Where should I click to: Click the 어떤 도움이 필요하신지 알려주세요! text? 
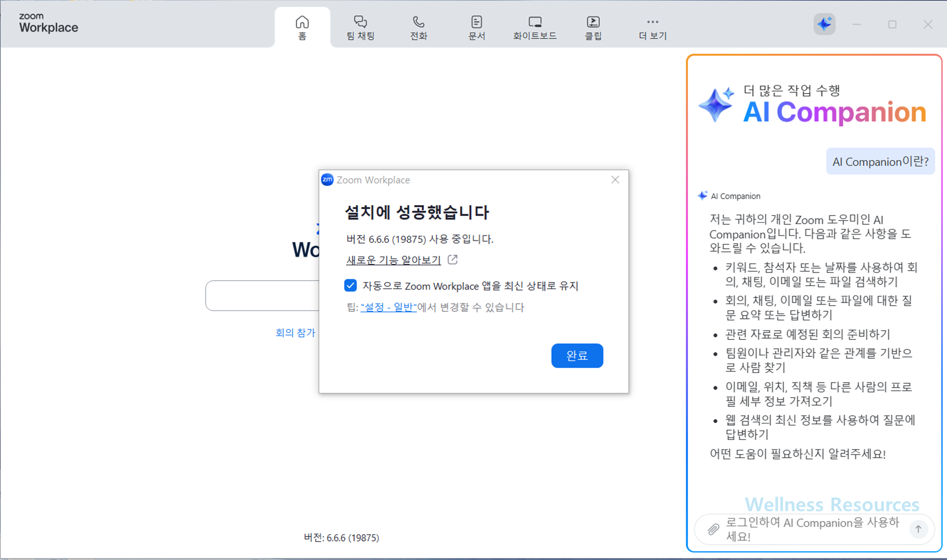tap(798, 454)
